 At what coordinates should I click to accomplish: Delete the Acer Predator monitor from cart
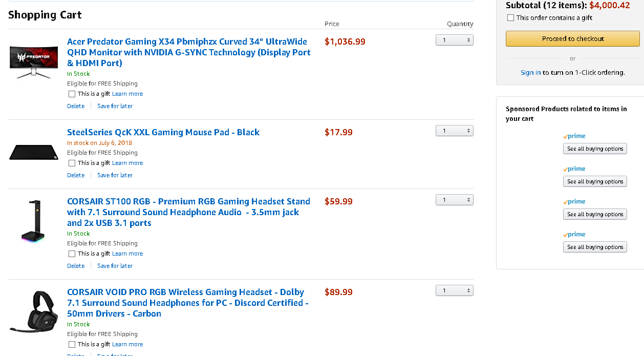click(76, 106)
